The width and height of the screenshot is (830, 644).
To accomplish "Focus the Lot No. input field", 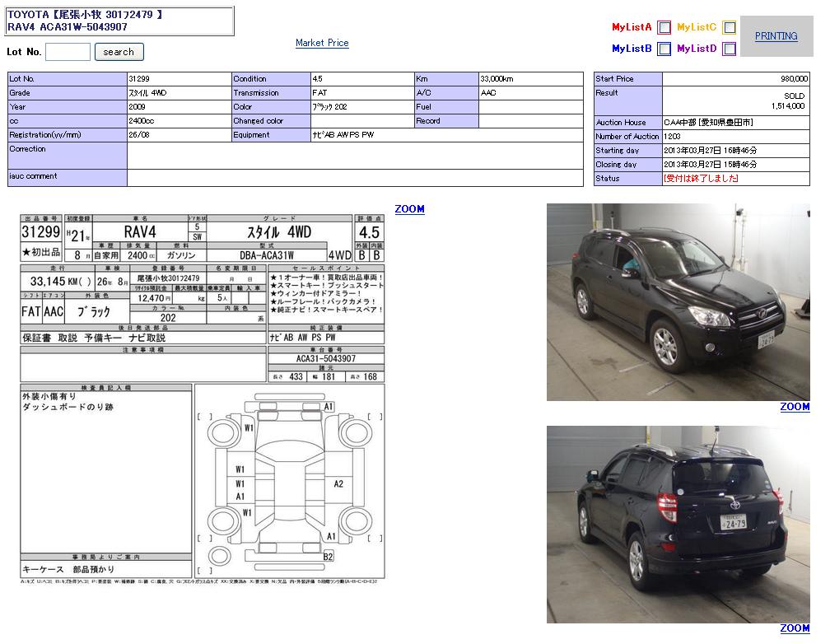I will coord(68,52).
